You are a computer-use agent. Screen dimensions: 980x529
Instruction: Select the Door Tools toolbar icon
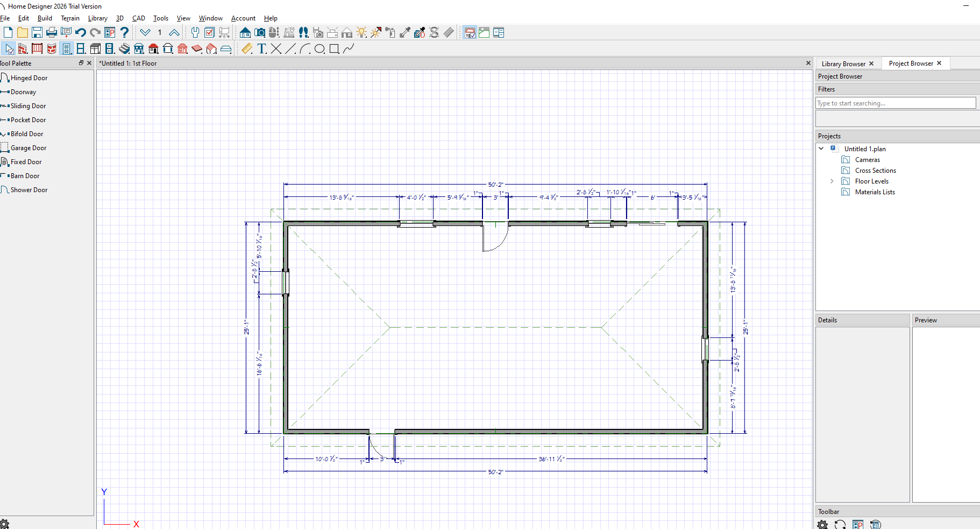[x=66, y=49]
